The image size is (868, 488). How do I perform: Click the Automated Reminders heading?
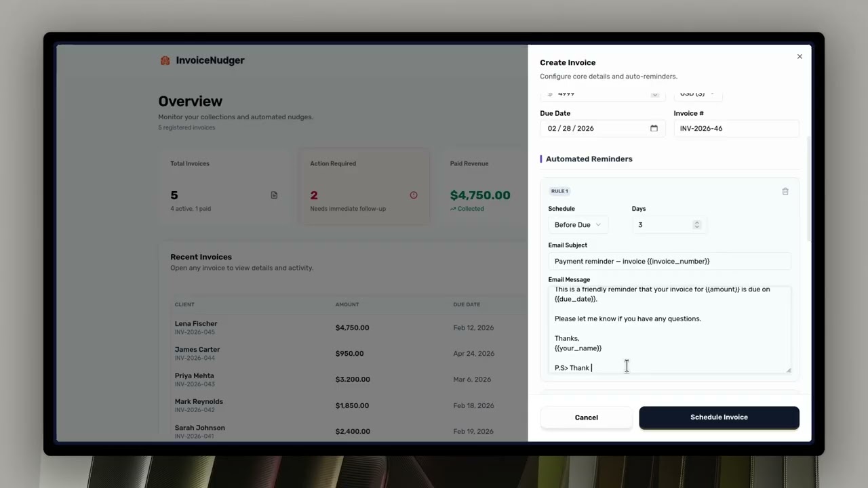pos(589,159)
